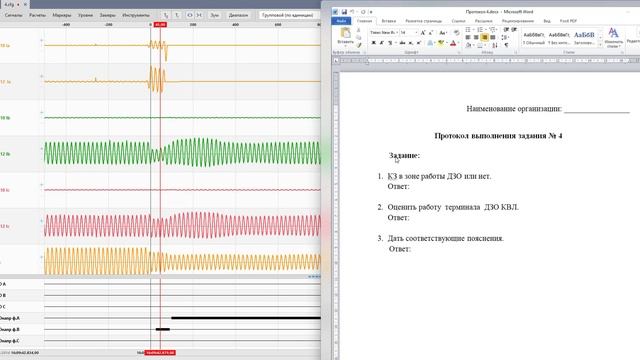Click the clear formatting icon
Image resolution: width=640 pixels, height=360 pixels.
pos(456,32)
